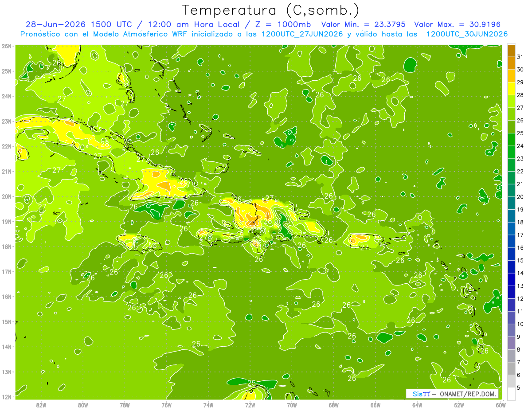The width and height of the screenshot is (532, 411).
Task: Click the SisTT ONAMET/REP.DOM. logo box
Action: [452, 394]
